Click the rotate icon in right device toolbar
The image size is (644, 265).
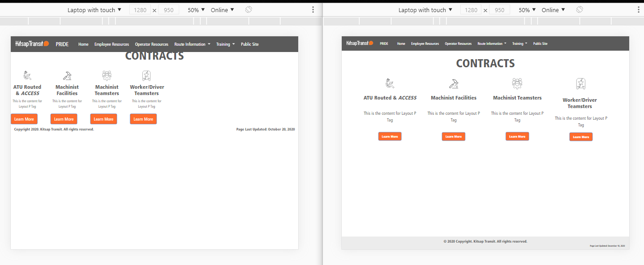click(579, 10)
